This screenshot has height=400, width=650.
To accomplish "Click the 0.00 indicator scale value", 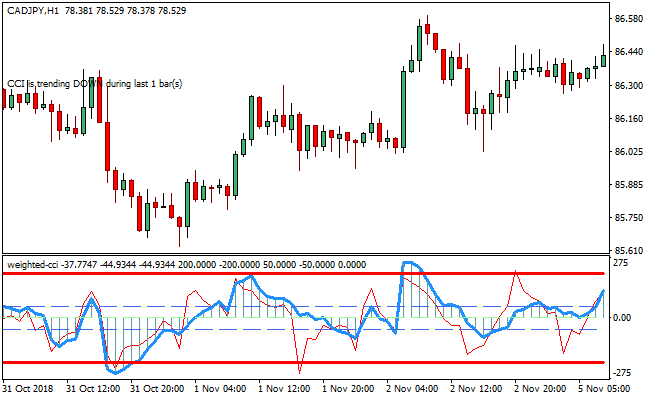I will (x=623, y=318).
